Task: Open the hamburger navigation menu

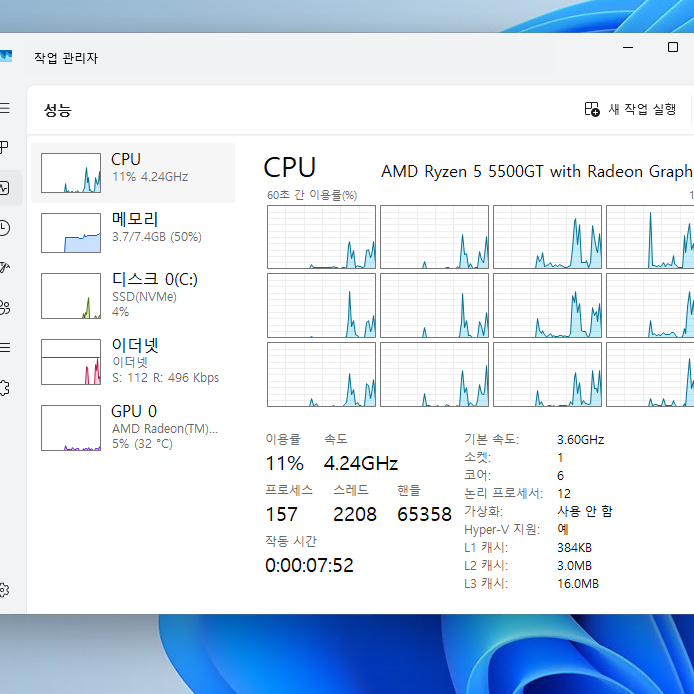Action: (4, 108)
